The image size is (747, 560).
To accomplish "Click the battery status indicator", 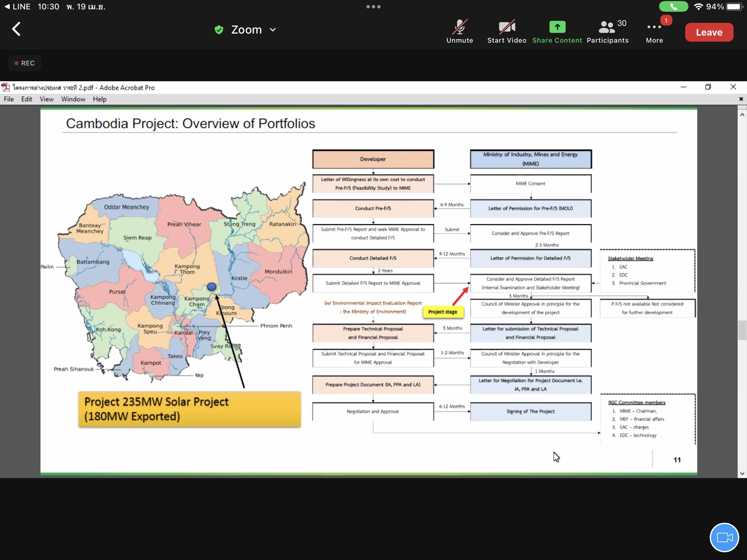I will coord(735,7).
